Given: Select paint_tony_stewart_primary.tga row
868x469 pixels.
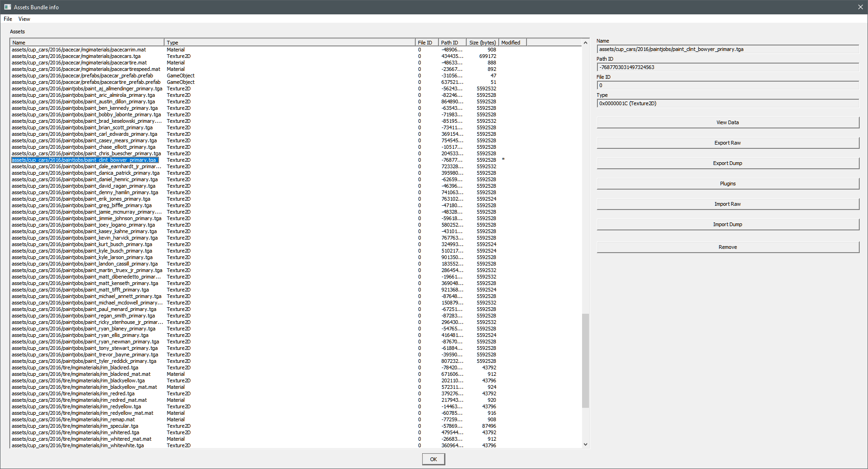Looking at the screenshot, I should click(296, 348).
